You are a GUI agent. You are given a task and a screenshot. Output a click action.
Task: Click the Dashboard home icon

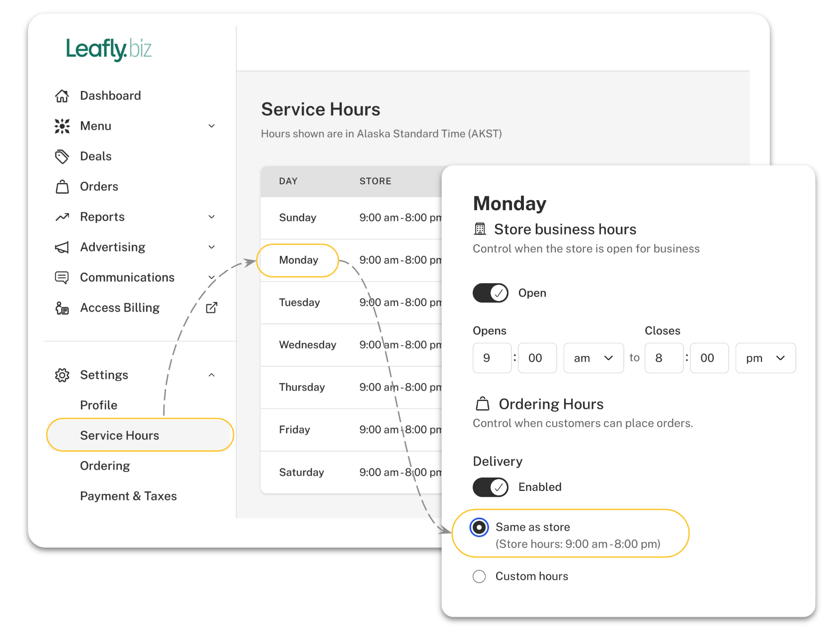point(62,96)
